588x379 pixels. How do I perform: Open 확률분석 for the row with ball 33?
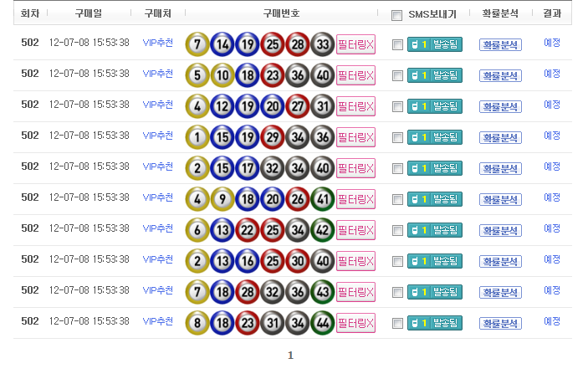500,44
